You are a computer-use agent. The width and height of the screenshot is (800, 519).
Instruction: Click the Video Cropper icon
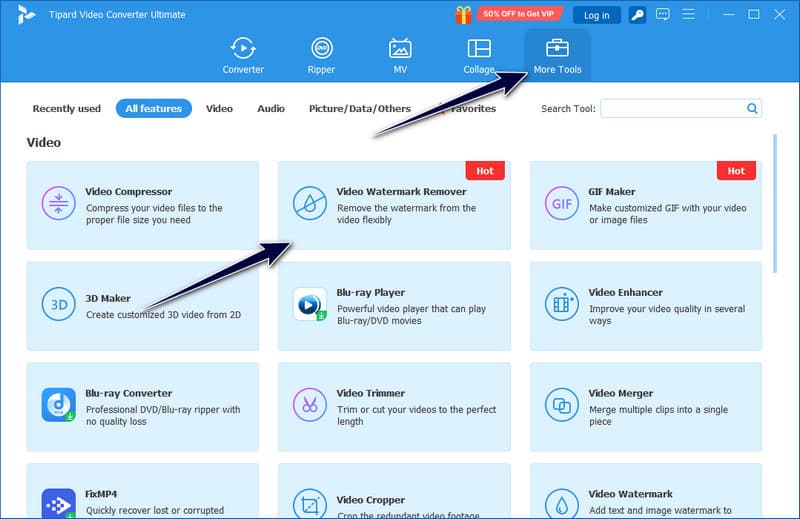point(310,504)
